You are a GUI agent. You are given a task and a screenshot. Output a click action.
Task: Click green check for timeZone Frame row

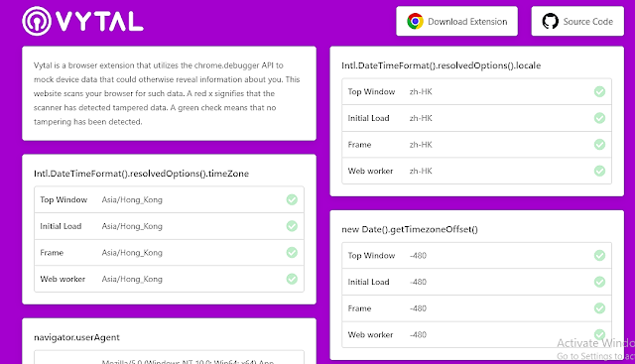(292, 252)
